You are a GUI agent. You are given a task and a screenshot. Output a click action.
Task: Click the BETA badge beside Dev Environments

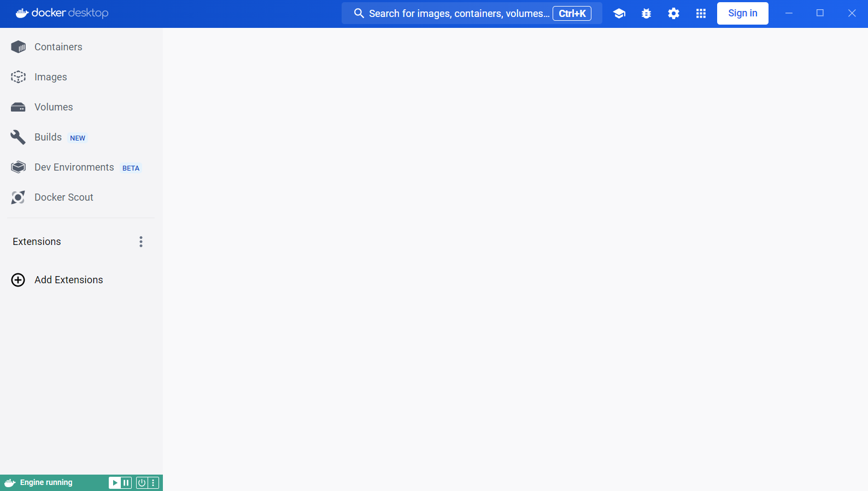(131, 168)
